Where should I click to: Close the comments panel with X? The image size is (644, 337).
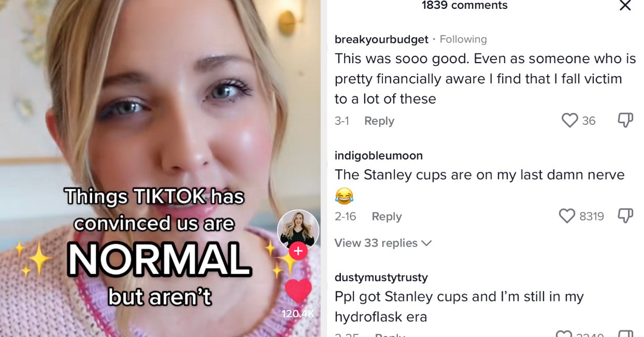625,6
